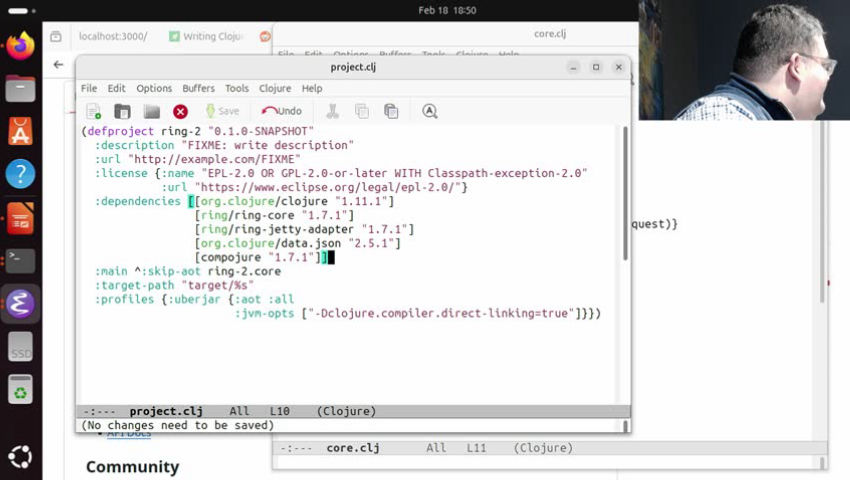This screenshot has height=480, width=850.
Task: Click the ring/ring-jetty-adapter dependency
Action: [x=277, y=229]
